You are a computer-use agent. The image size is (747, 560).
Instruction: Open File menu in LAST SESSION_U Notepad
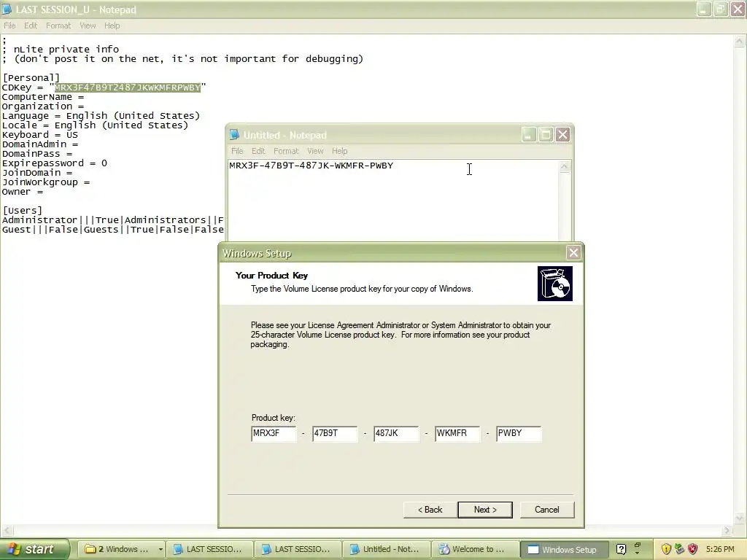9,26
